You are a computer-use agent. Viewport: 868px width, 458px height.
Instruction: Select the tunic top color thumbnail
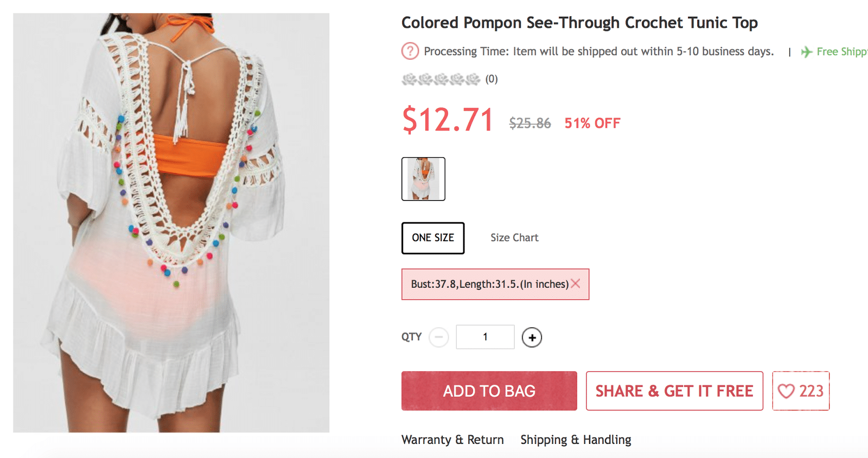[x=423, y=179]
